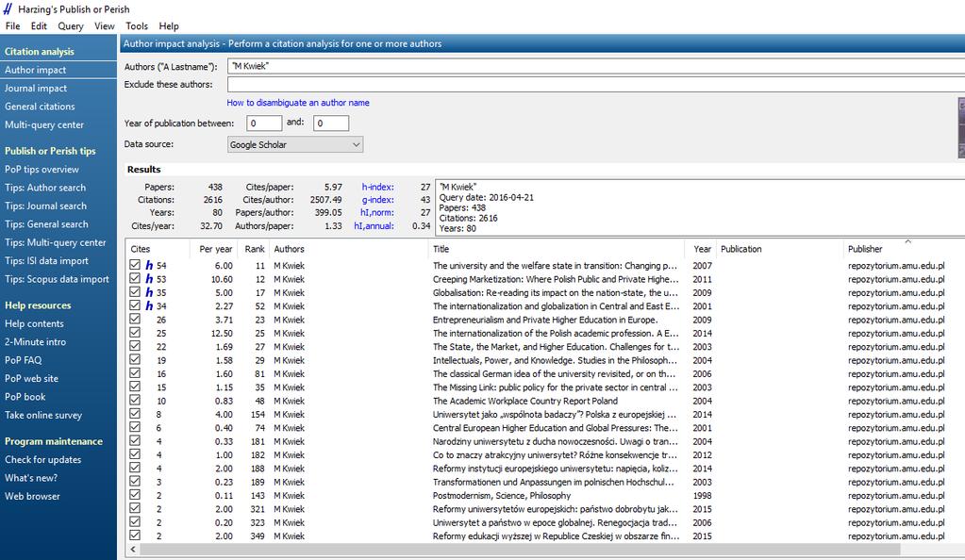965x560 pixels.
Task: Open Tips: ISI data import
Action: tap(47, 261)
